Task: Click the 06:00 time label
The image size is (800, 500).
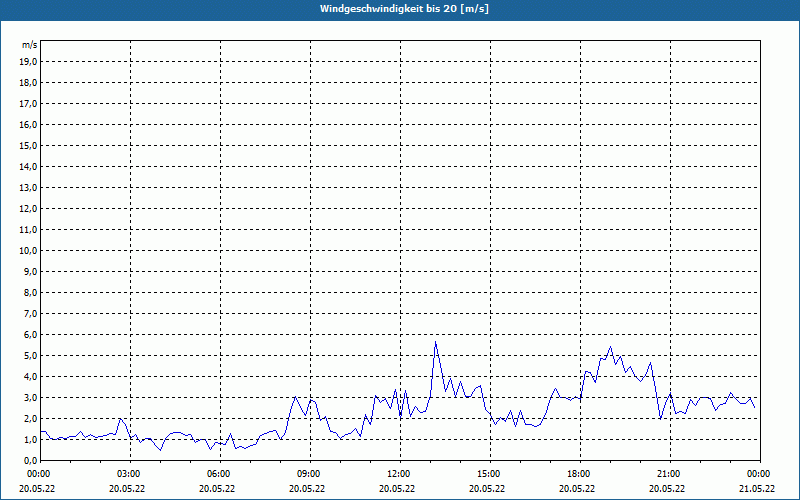Action: click(x=220, y=474)
